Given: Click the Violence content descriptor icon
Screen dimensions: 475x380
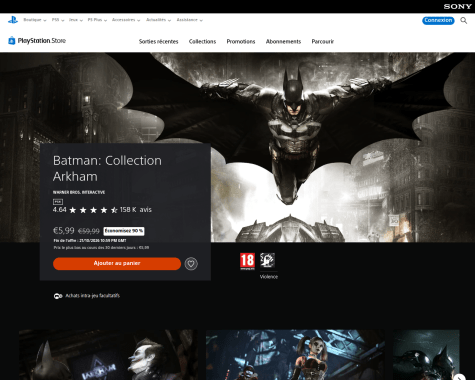Looking at the screenshot, I should (x=267, y=261).
